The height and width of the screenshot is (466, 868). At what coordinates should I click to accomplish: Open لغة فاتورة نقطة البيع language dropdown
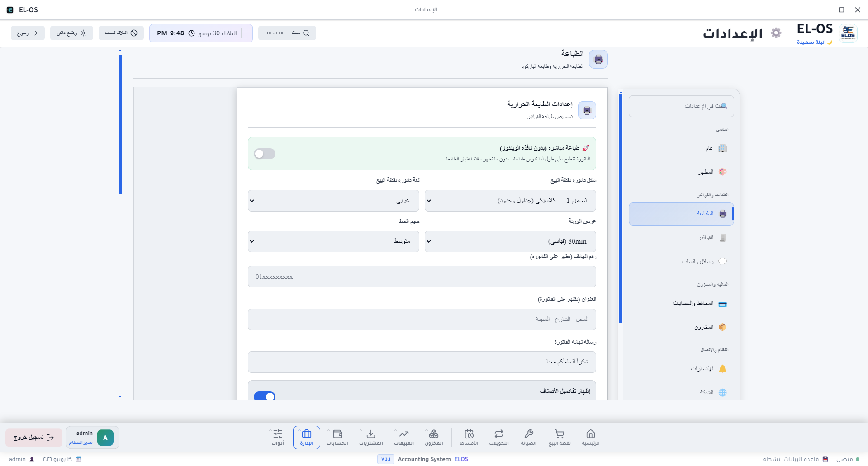(x=333, y=201)
